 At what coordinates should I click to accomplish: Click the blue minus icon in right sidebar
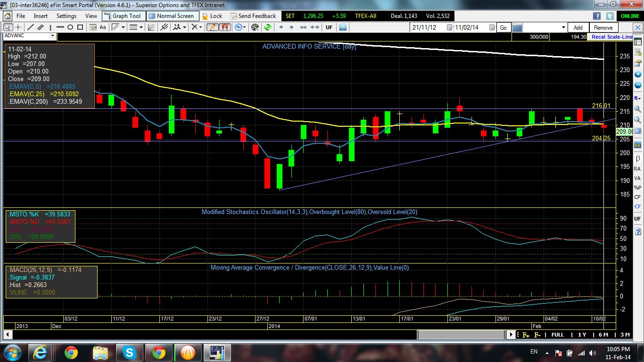click(x=638, y=85)
